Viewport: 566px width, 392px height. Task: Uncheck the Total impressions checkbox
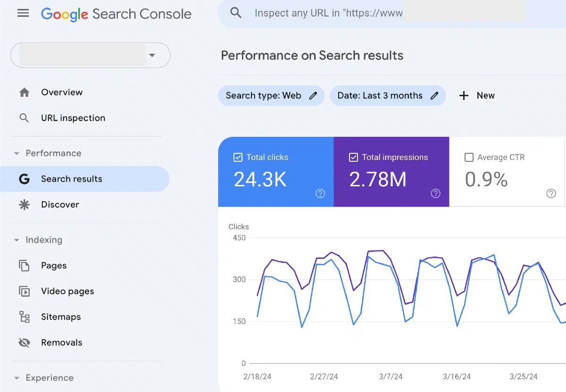pos(353,158)
